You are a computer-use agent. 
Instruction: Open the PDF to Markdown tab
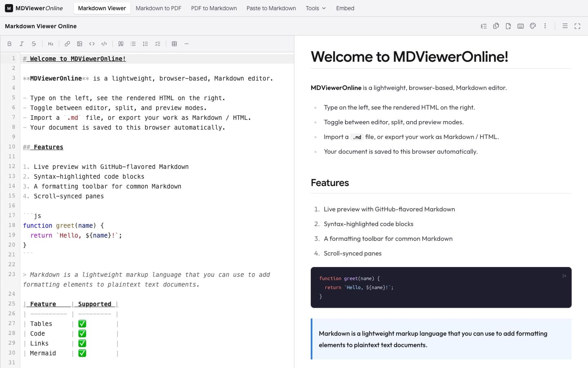point(214,8)
